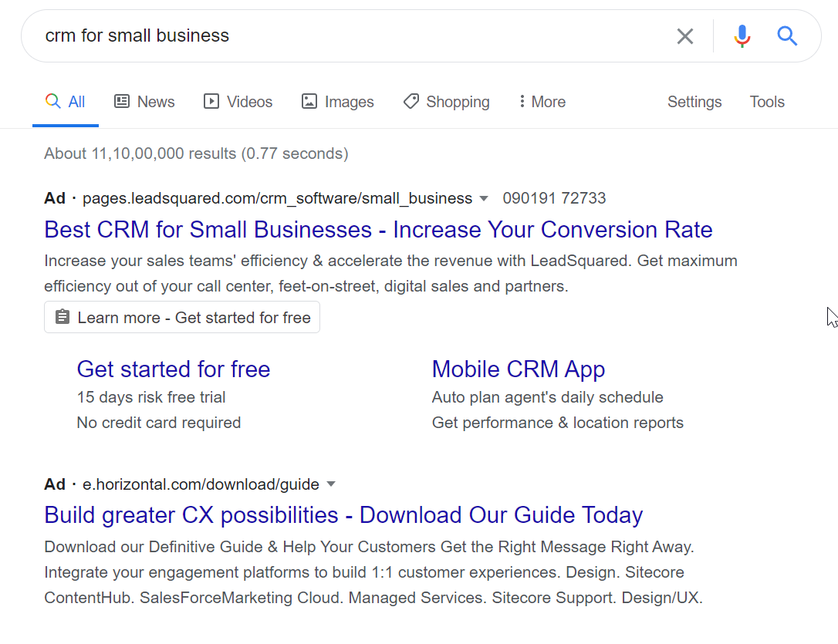The image size is (838, 644).
Task: Open the More search categories menu
Action: tap(542, 102)
